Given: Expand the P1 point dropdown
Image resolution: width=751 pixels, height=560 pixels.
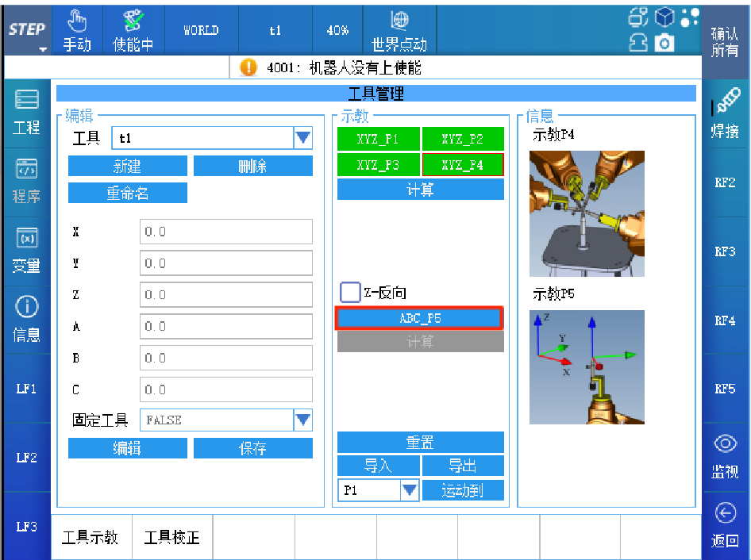Looking at the screenshot, I should coord(409,490).
